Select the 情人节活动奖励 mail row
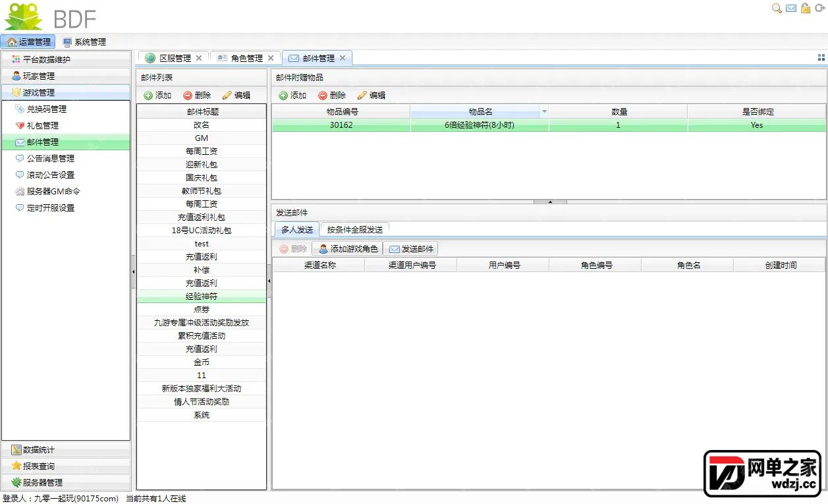This screenshot has width=828, height=504. tap(202, 401)
